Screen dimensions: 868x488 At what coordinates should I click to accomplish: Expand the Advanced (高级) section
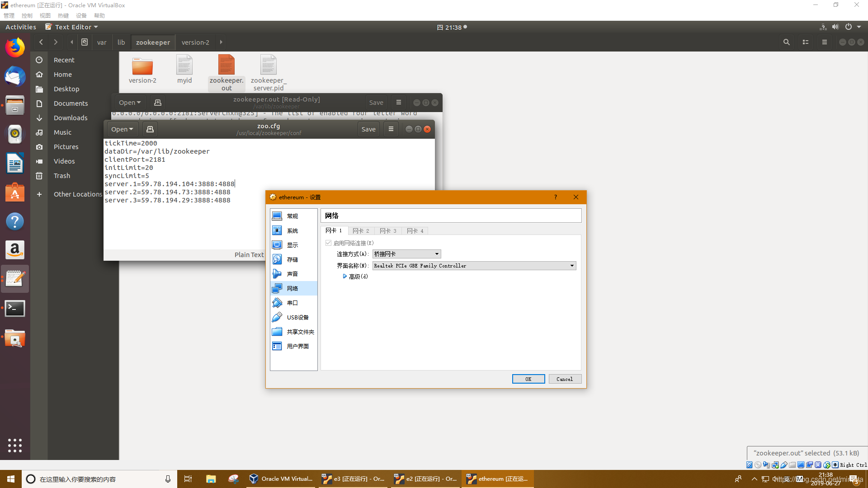(x=355, y=277)
